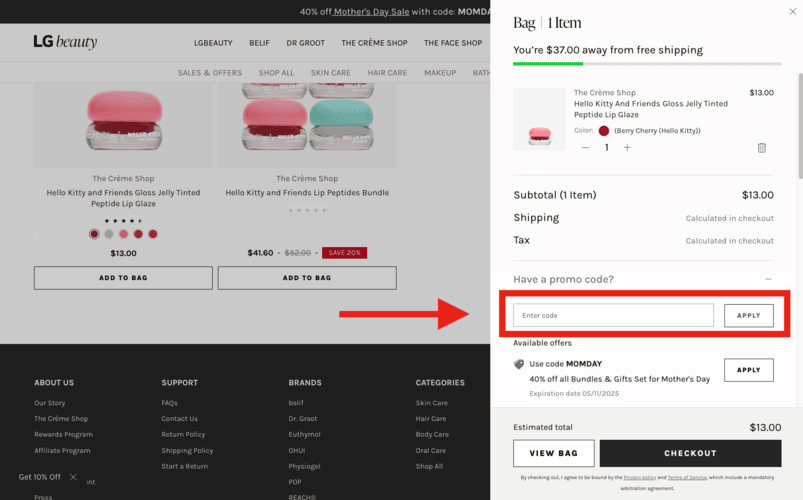The height and width of the screenshot is (500, 803).
Task: Open the full bag with View Bag
Action: pyautogui.click(x=554, y=453)
